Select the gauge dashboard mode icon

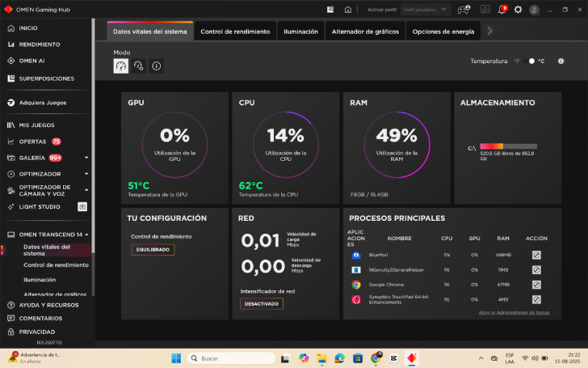(121, 66)
